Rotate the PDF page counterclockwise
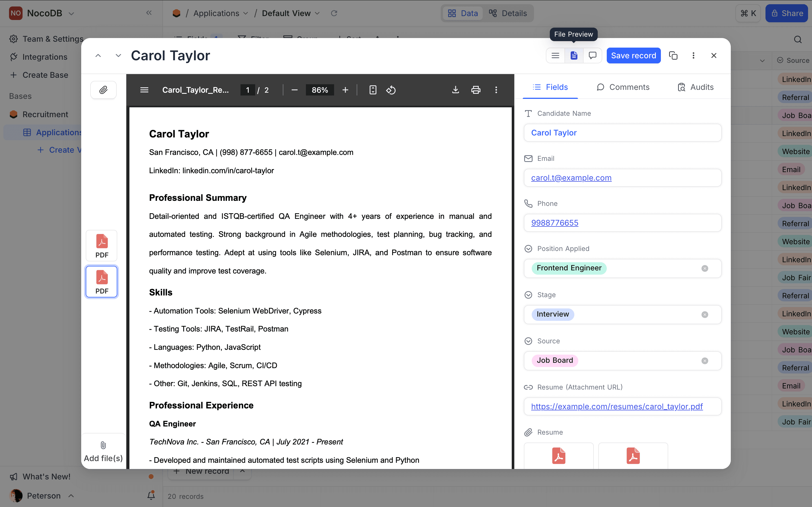The image size is (812, 507). pos(391,90)
